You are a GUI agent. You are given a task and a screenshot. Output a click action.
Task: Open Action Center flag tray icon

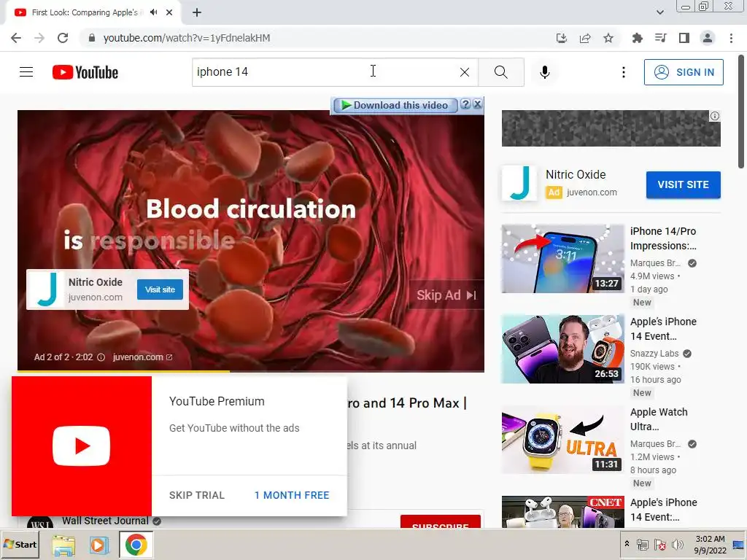[x=659, y=545]
